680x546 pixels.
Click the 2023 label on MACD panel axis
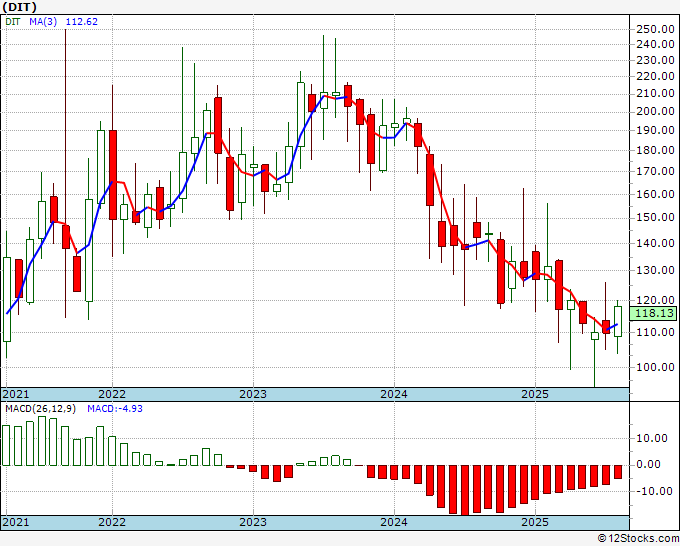(x=253, y=522)
